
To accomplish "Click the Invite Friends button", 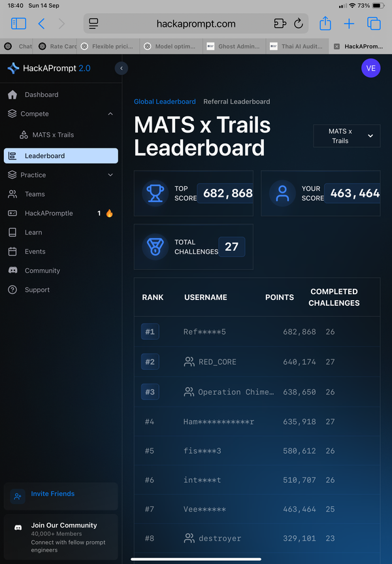I will tap(52, 494).
